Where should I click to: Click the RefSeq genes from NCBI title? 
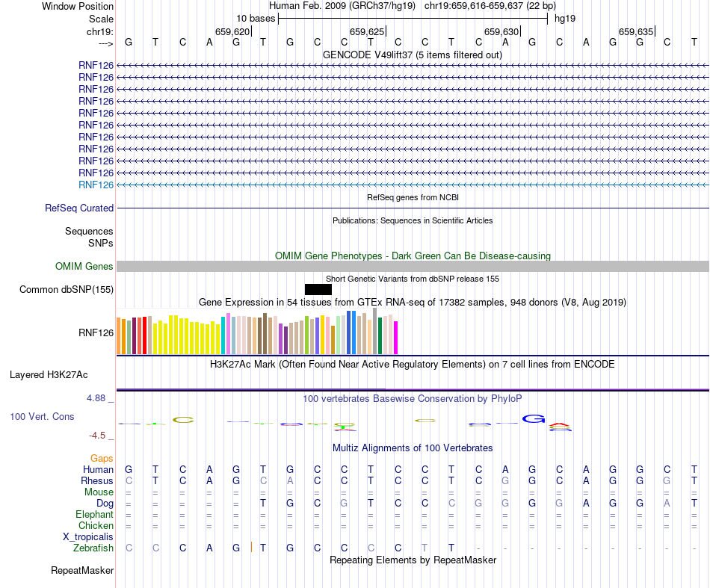point(413,197)
